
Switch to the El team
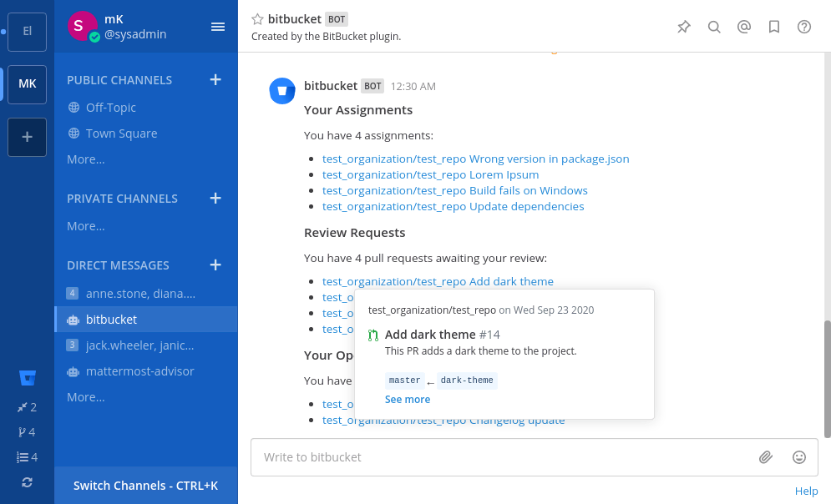(27, 32)
